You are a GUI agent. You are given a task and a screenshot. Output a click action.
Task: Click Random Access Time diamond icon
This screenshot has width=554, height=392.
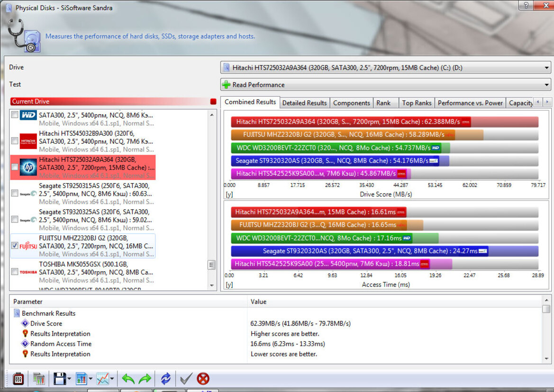coord(25,343)
